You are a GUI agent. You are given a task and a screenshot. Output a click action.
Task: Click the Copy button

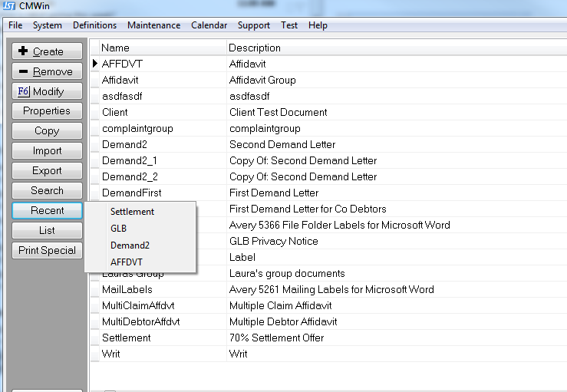click(x=48, y=131)
